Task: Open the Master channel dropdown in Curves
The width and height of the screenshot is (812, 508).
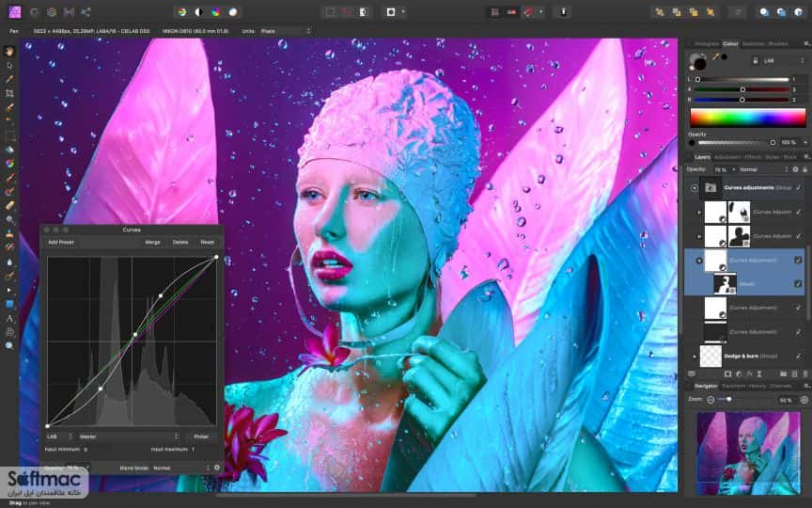Action: pos(129,437)
